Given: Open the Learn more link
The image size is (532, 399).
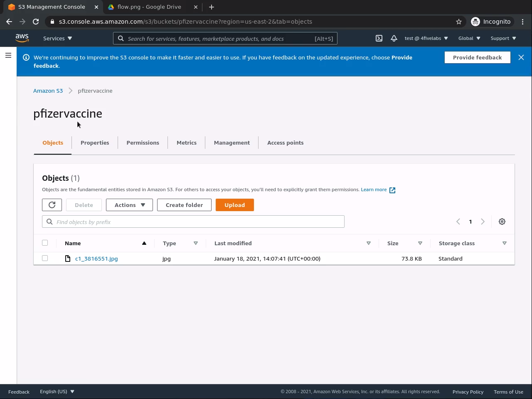Looking at the screenshot, I should (374, 190).
